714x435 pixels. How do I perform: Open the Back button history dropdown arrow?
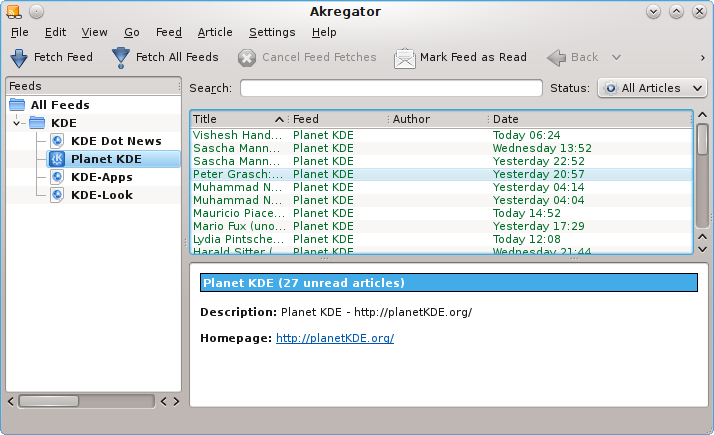click(x=617, y=58)
